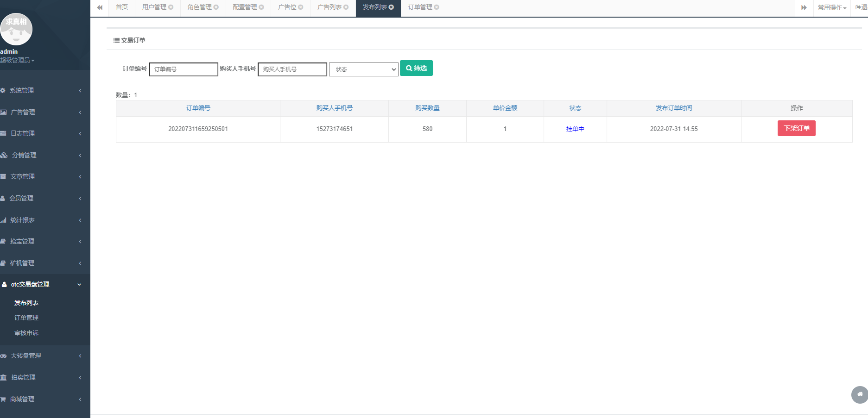868x418 pixels.
Task: Click the floating home icon button
Action: (859, 394)
